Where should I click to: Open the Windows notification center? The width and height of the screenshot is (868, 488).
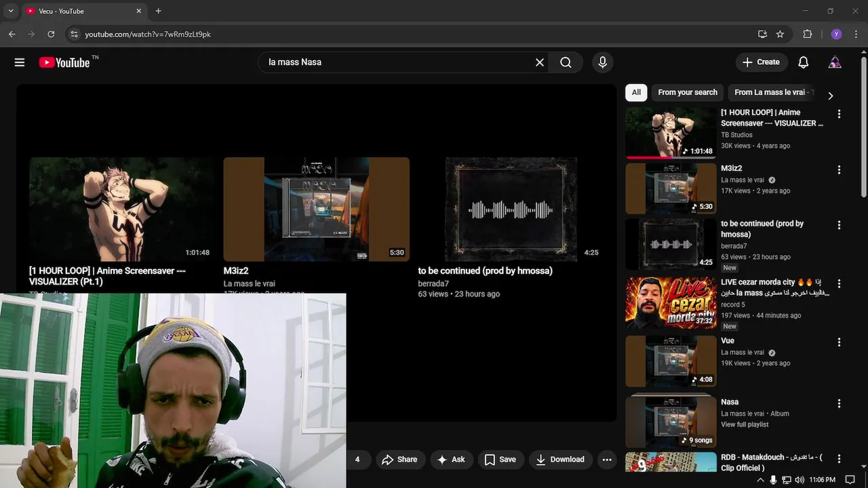850,480
